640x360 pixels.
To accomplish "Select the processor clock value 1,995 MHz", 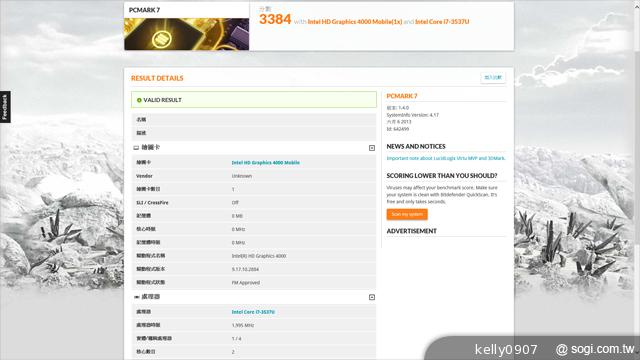I will (243, 325).
